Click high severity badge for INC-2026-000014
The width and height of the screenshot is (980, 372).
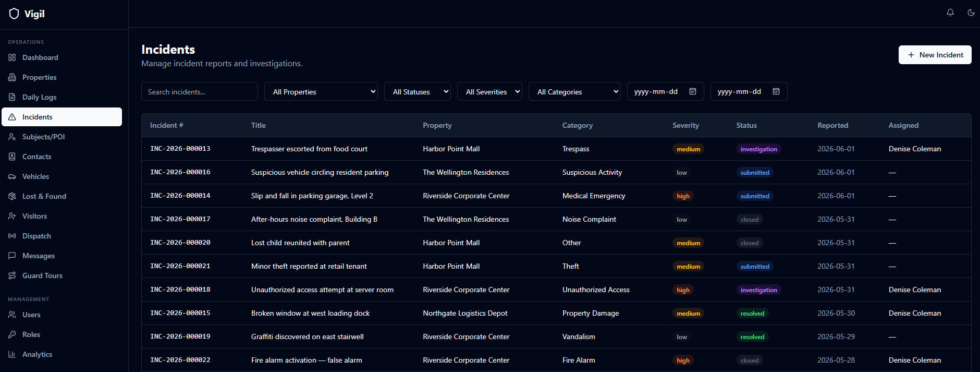683,196
